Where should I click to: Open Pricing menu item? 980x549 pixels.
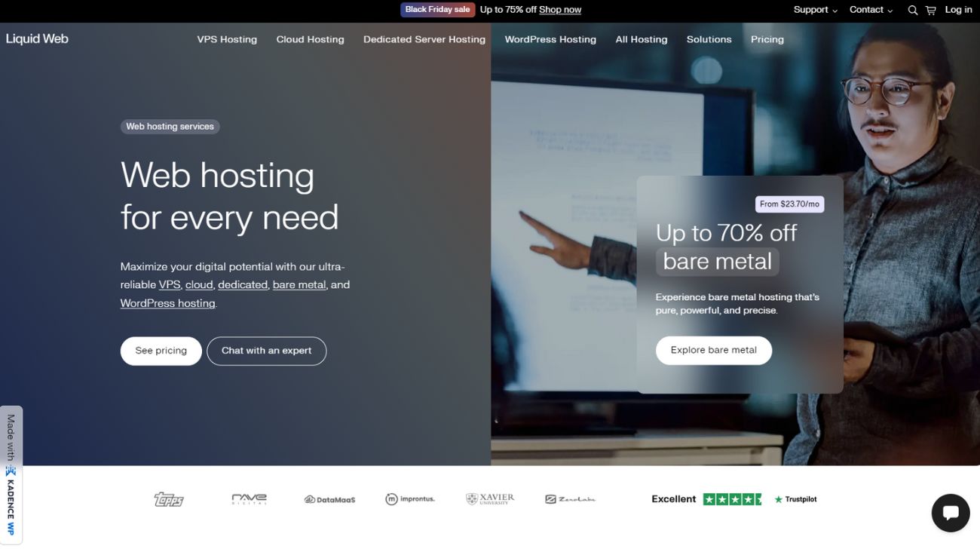pyautogui.click(x=767, y=39)
